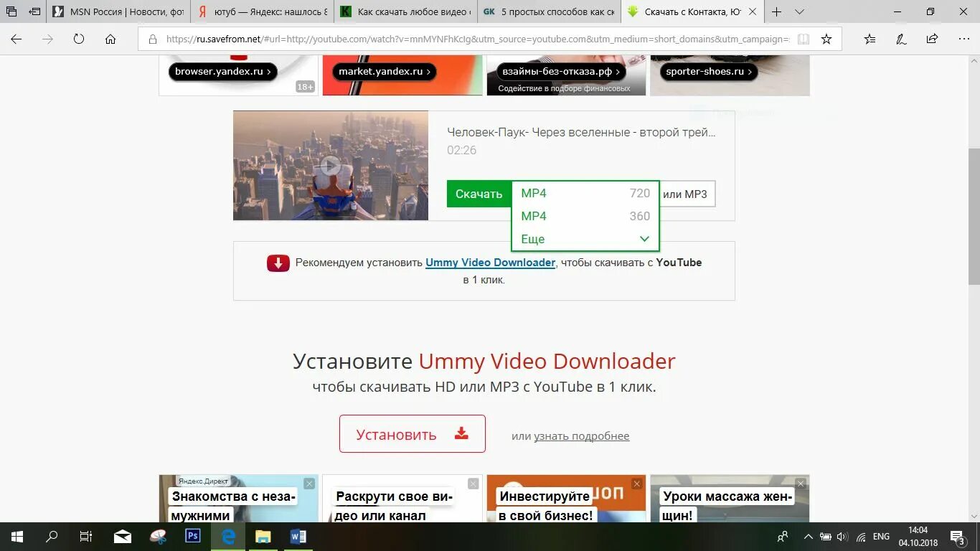Click the red Ummy download icon
The height and width of the screenshot is (551, 980).
[278, 263]
